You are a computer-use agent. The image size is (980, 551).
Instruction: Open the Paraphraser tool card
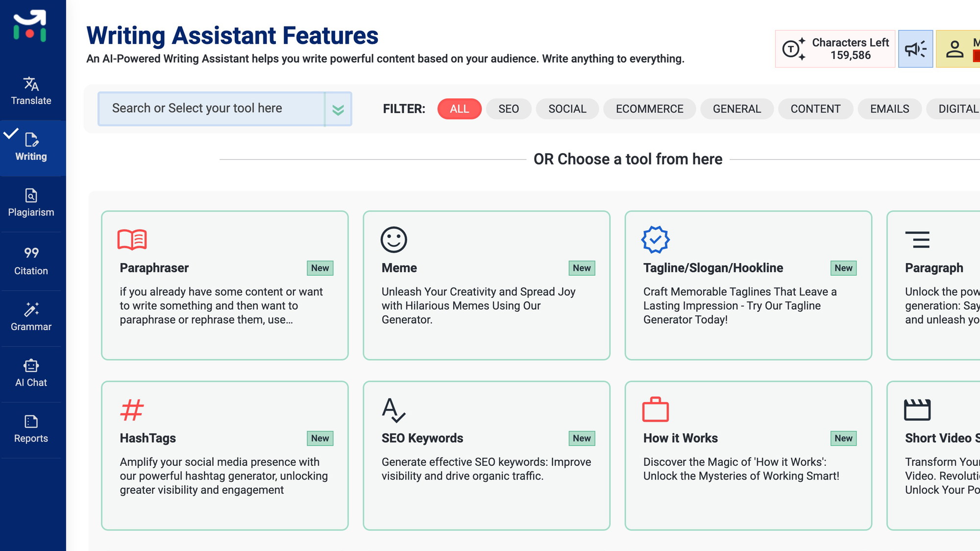tap(224, 285)
